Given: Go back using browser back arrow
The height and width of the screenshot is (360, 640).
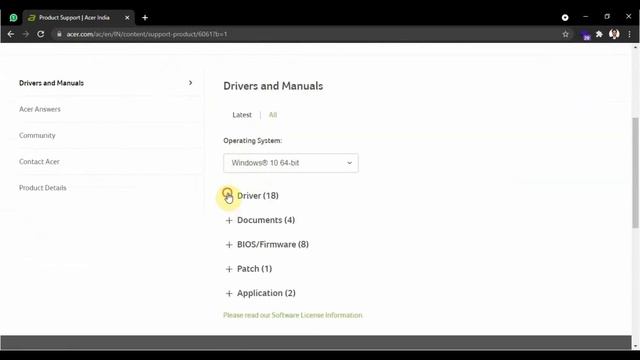Looking at the screenshot, I should [11, 34].
